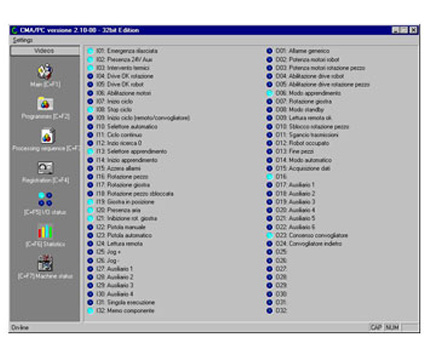This screenshot has height=360, width=430.
Task: Show the I/O status dots icon
Action: (45, 199)
